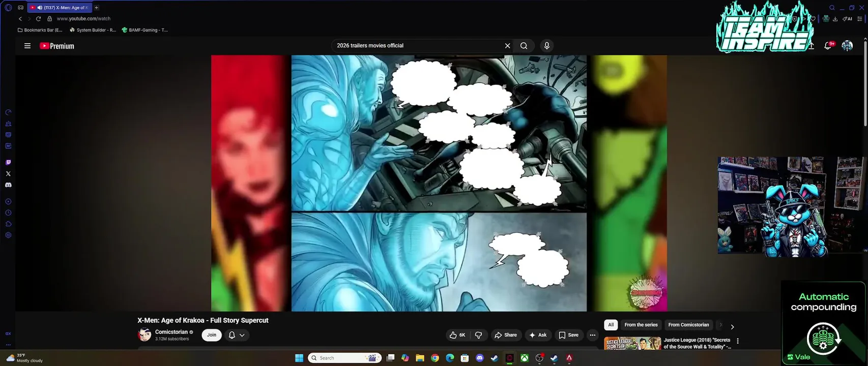Open sidebar Settings gear icon
Screen dimensions: 868x366
[8, 235]
